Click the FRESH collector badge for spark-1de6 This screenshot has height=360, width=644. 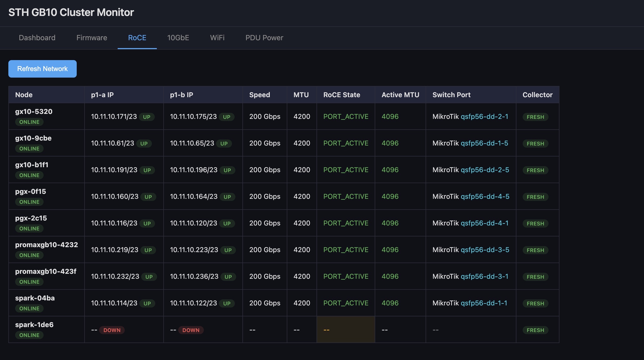point(535,330)
